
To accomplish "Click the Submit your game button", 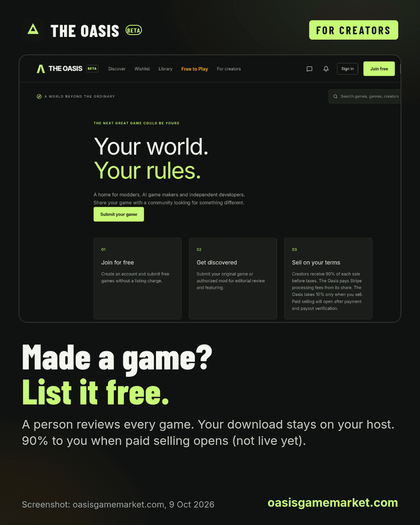I will (x=119, y=214).
